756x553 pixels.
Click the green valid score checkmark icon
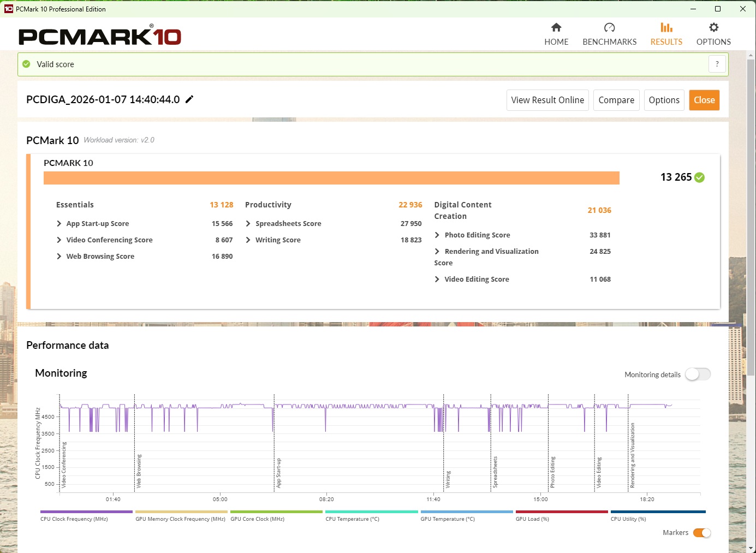coord(26,64)
